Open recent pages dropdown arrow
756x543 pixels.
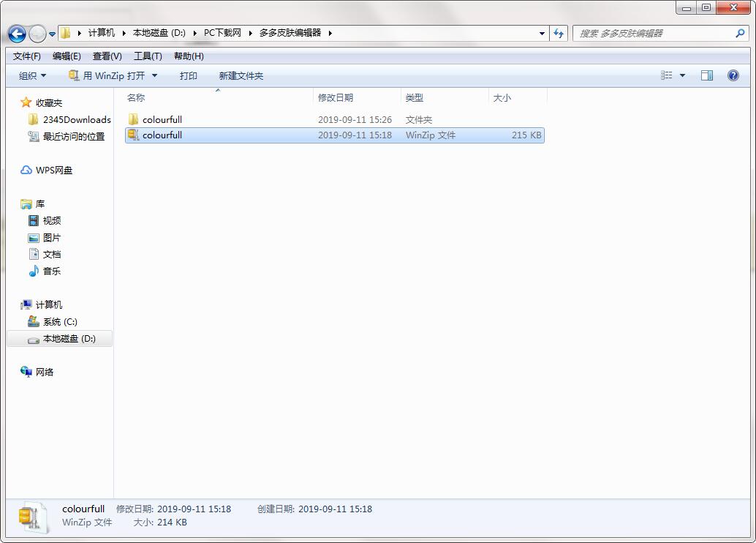(x=52, y=34)
